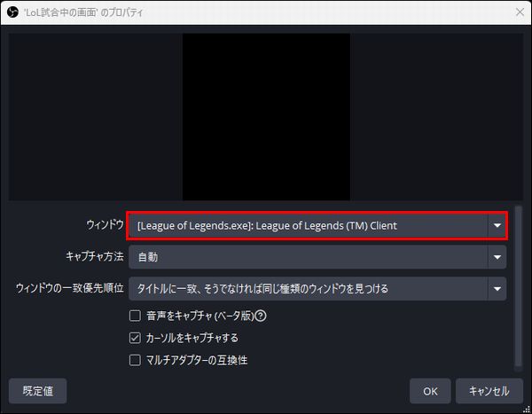The width and height of the screenshot is (532, 414).
Task: Click the キャンセル button
Action: pyautogui.click(x=489, y=391)
